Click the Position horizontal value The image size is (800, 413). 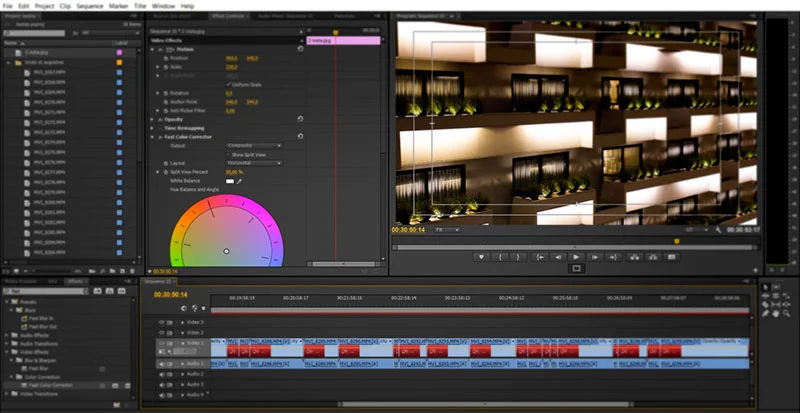point(232,58)
